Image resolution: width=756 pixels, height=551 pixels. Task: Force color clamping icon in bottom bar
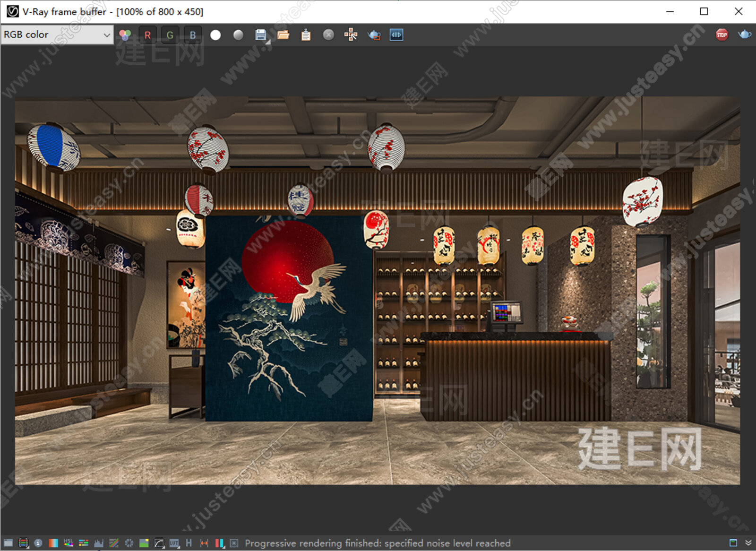23,543
